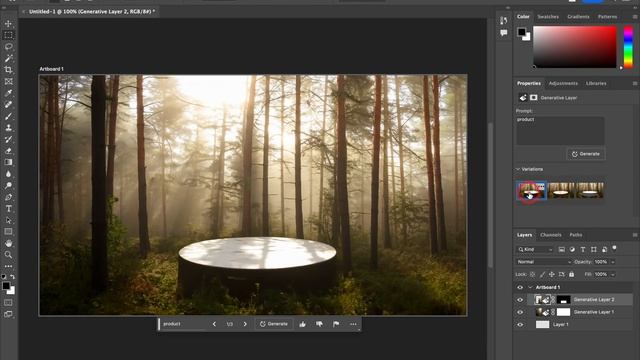This screenshot has height=360, width=640.
Task: Select the Frame tool
Action: point(8,82)
